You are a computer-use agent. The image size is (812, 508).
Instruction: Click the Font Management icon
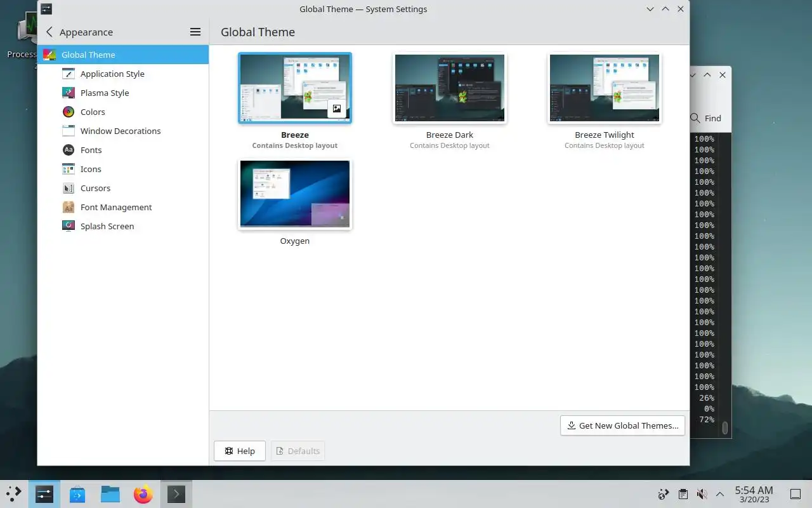coord(69,207)
